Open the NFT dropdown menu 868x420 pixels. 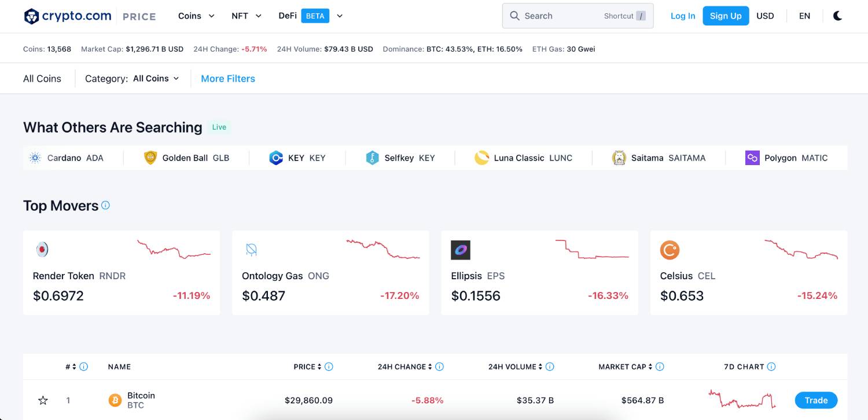pos(247,16)
